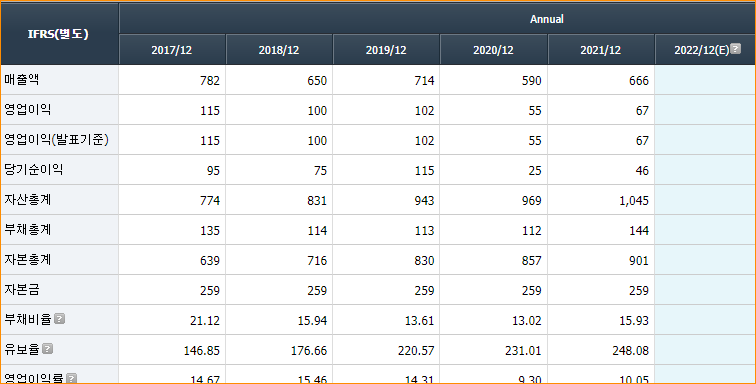Click the 부채비율 row label text

27,319
